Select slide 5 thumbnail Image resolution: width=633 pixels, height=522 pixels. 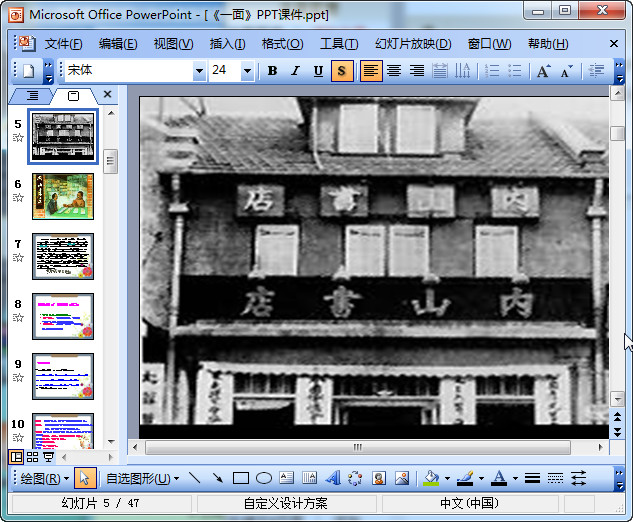pos(63,136)
